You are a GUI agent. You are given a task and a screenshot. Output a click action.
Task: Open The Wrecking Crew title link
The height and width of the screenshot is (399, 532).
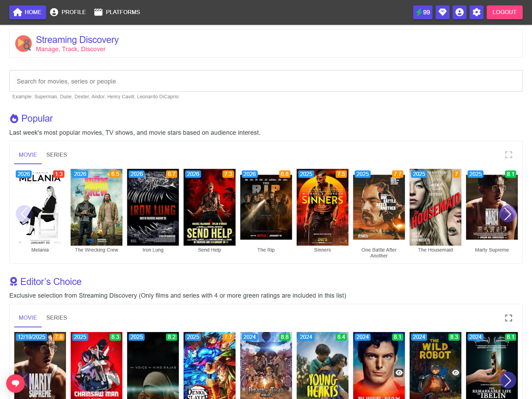[96, 250]
